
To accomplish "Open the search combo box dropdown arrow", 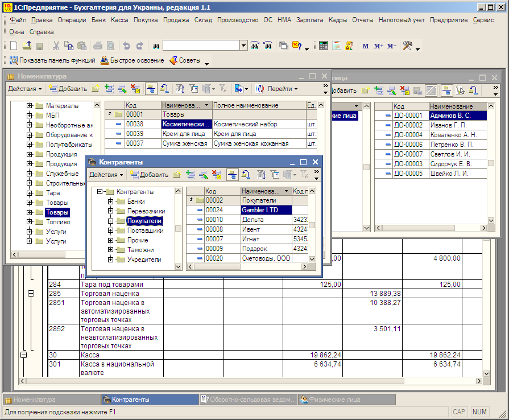I will pos(243,46).
